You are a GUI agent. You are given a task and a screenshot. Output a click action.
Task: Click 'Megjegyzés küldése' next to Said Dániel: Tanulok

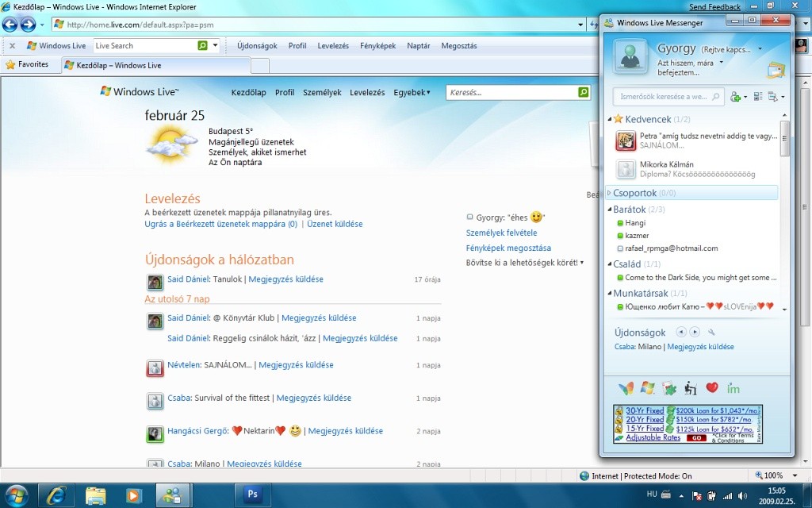click(285, 279)
